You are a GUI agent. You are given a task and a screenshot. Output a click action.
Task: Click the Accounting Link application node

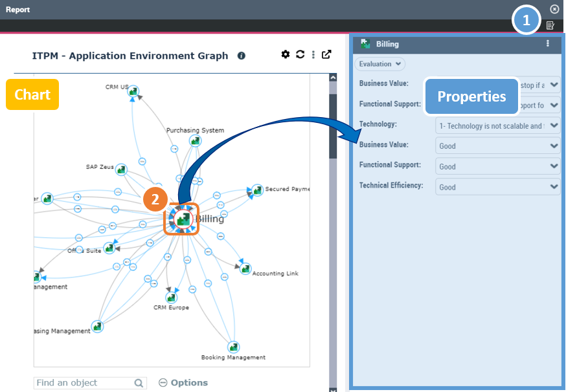(245, 268)
